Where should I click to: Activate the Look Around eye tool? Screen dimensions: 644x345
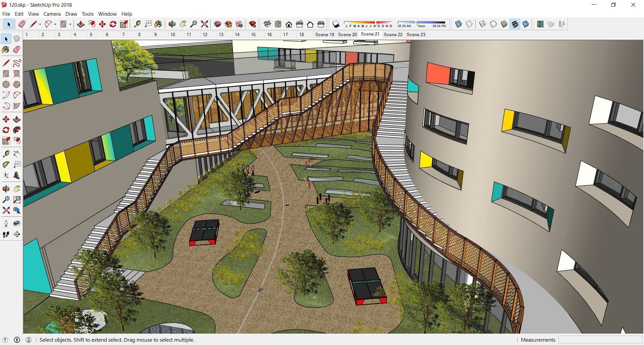point(16,224)
